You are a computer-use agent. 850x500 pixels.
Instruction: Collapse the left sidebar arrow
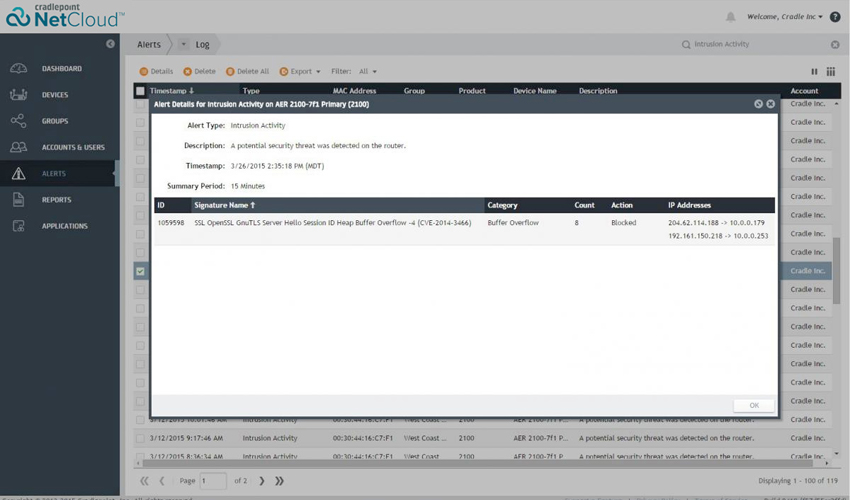tap(110, 44)
